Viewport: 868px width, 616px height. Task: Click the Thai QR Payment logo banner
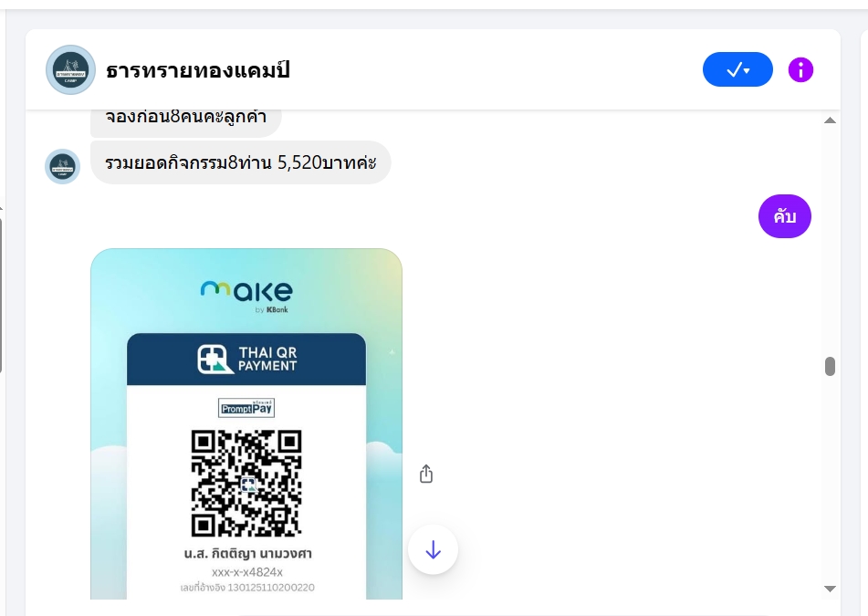(x=246, y=360)
